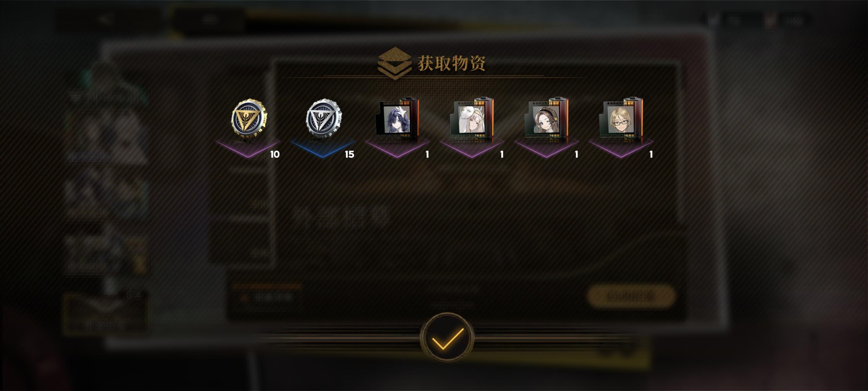Click the blurred 外部招募 heading
The image size is (868, 391).
[x=341, y=217]
